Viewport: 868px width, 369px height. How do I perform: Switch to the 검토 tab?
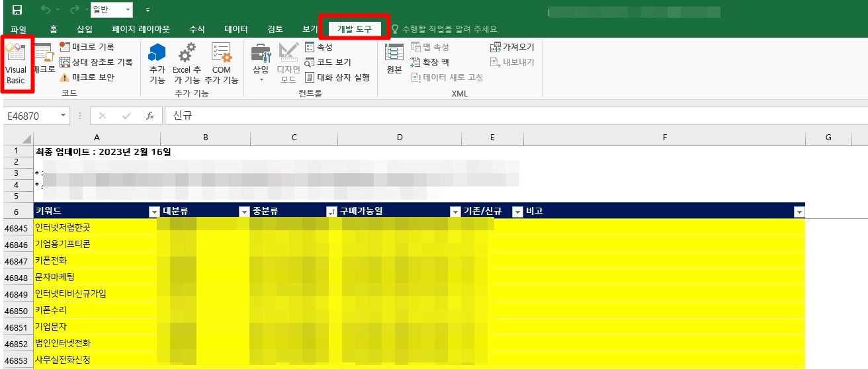[x=275, y=29]
